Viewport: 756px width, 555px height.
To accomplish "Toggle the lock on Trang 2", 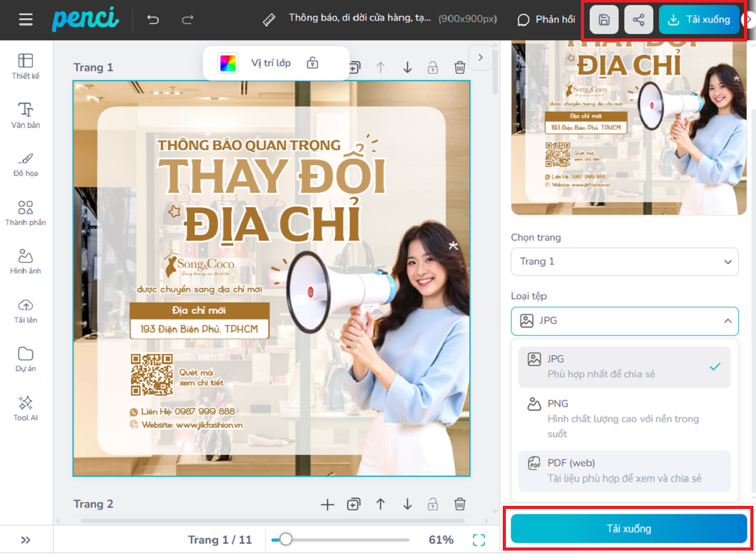I will (433, 504).
